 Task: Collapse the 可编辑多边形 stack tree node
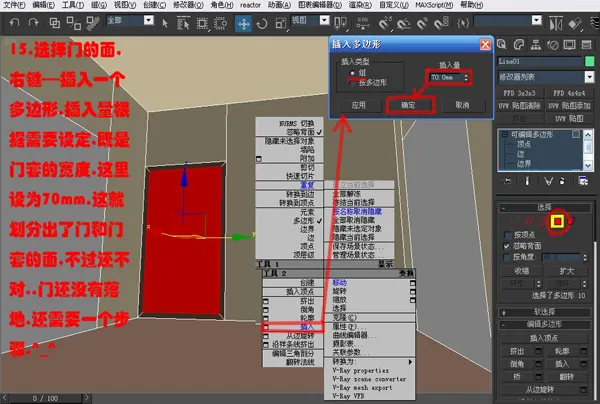504,135
